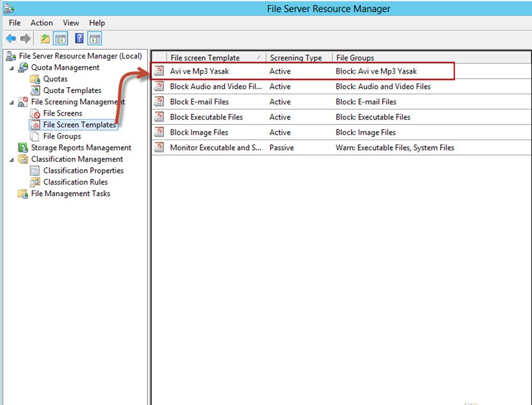Click the Avi ve Mp3 Yasak template icon
Image resolution: width=532 pixels, height=405 pixels.
point(159,71)
